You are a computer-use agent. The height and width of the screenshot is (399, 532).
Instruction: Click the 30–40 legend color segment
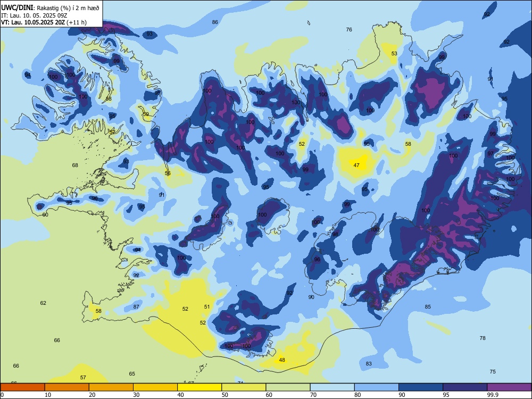(155, 387)
